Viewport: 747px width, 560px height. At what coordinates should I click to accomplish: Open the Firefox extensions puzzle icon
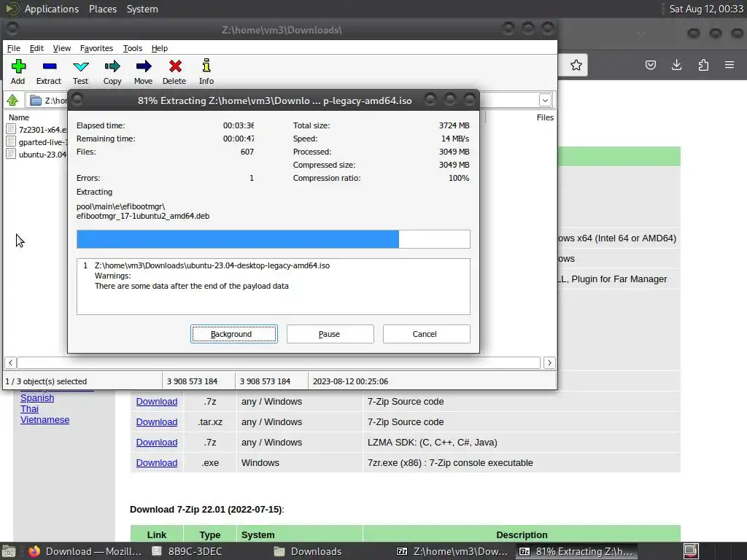703,65
